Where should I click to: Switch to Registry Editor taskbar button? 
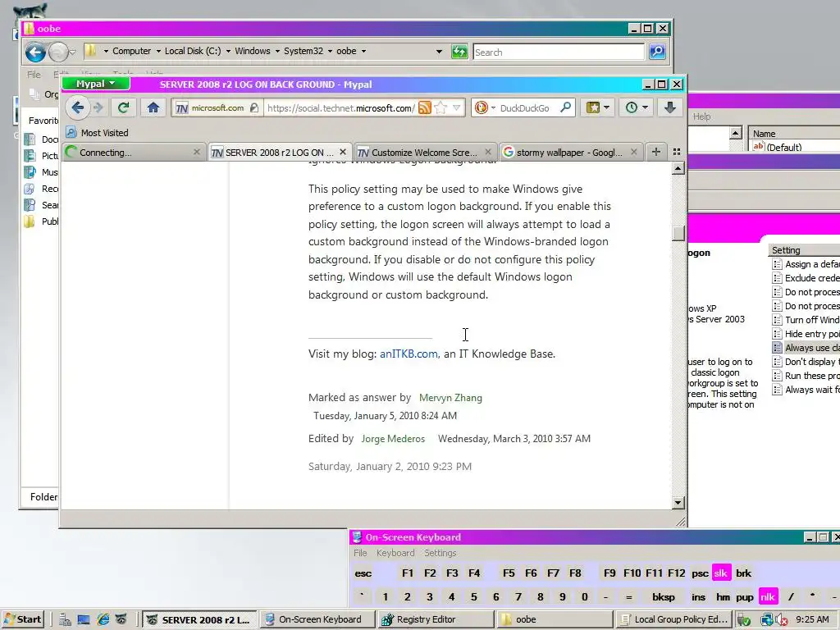point(436,620)
